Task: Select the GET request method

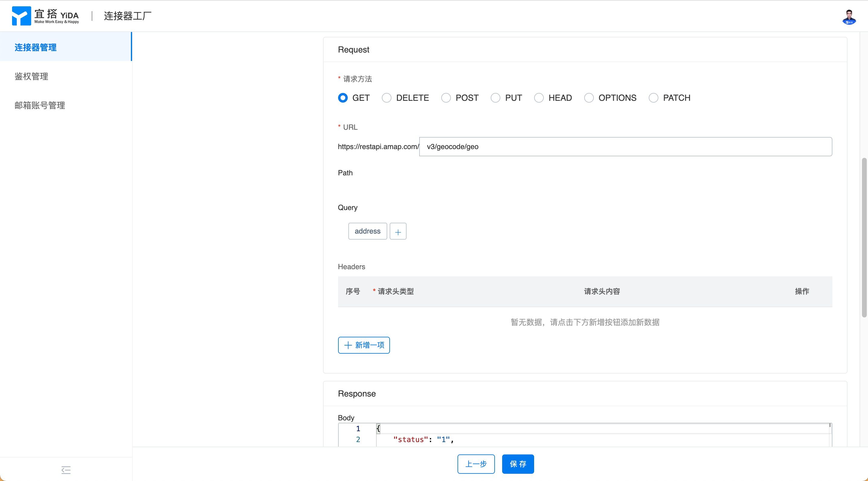Action: coord(343,98)
